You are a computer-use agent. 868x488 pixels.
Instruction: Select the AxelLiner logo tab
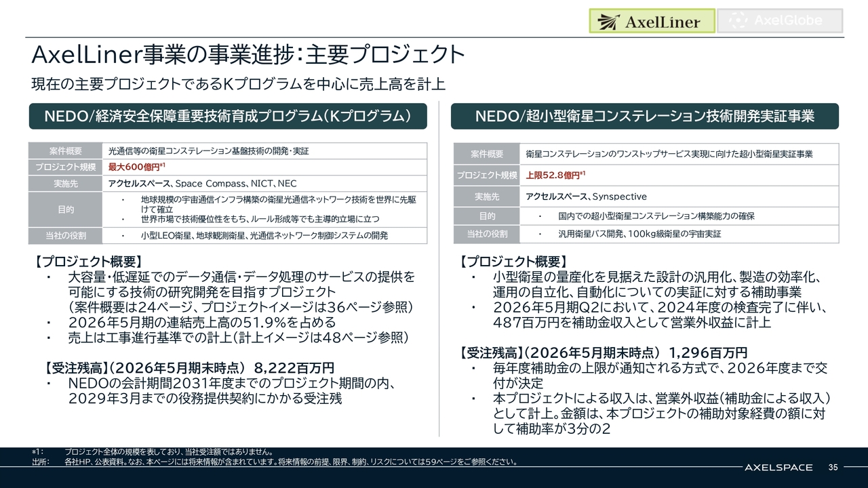point(652,21)
